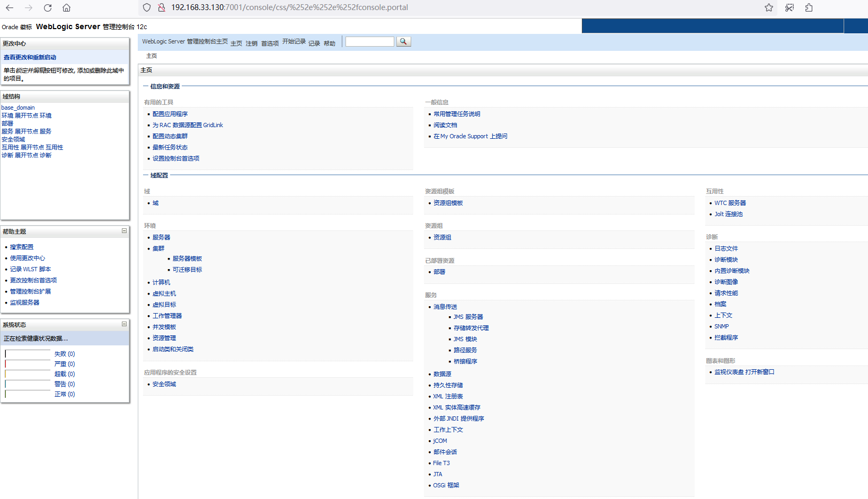Open WTC 服务器 link
This screenshot has height=499, width=868.
(x=730, y=203)
